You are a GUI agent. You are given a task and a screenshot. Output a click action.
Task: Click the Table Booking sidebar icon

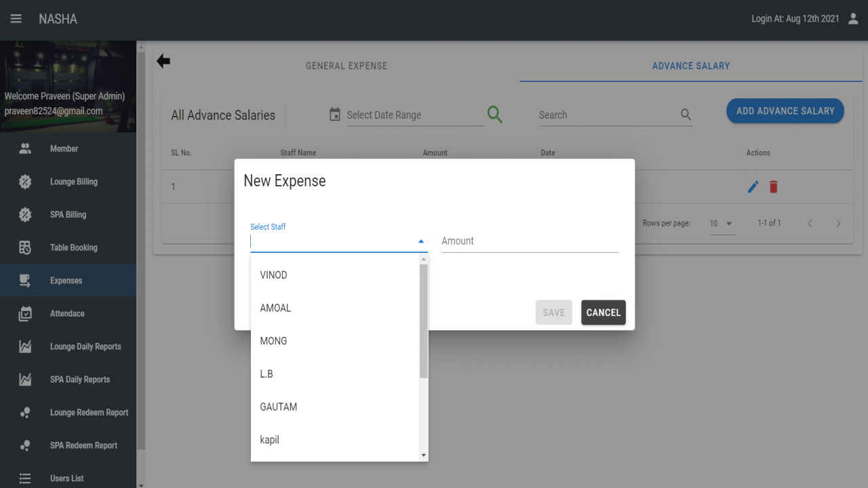(x=25, y=247)
